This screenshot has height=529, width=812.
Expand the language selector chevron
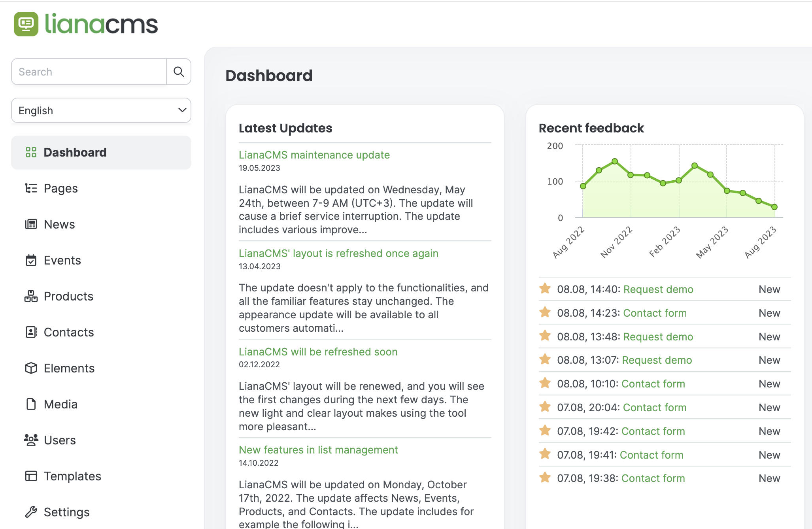coord(181,110)
